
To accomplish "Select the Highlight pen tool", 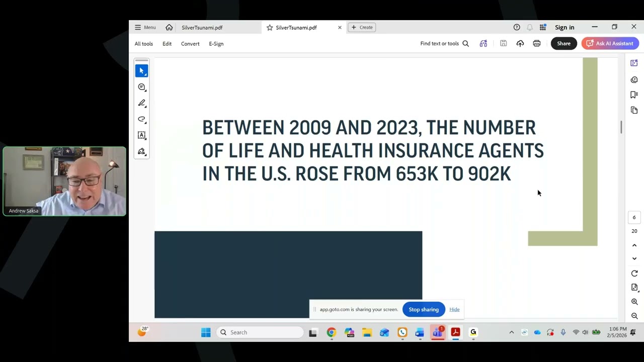I will 141,103.
